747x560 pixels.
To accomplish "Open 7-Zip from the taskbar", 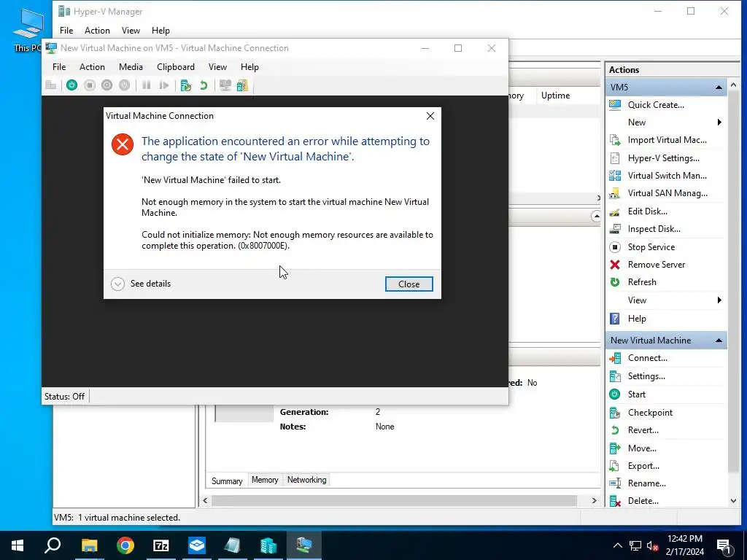I will (x=161, y=545).
